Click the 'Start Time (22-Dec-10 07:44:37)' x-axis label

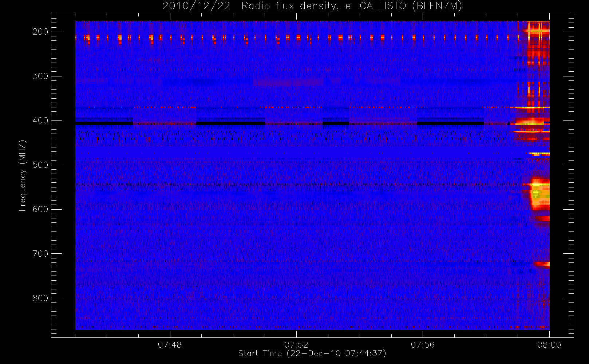pos(312,353)
